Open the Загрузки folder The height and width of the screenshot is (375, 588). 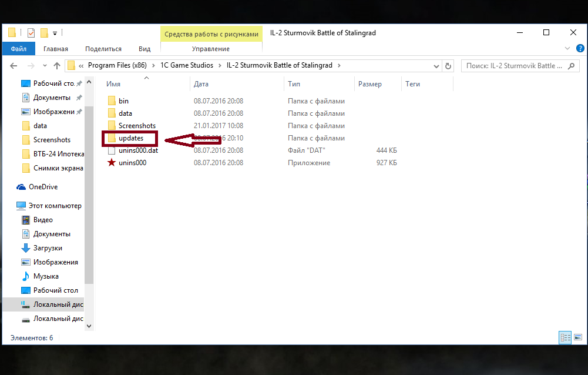point(48,248)
